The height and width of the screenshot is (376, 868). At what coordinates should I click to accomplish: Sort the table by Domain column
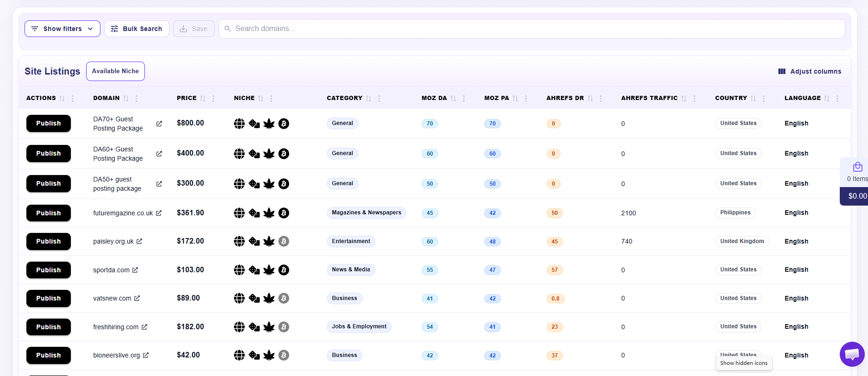click(126, 99)
